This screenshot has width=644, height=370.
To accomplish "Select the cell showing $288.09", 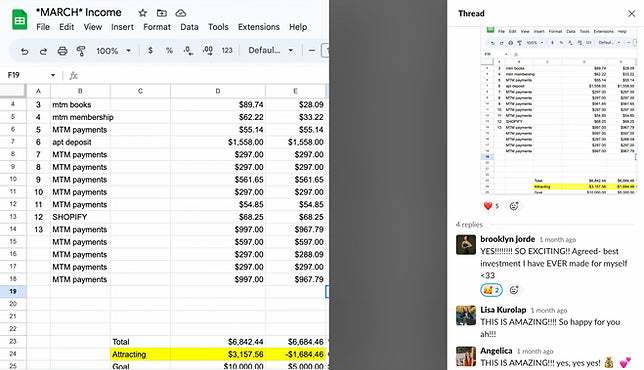I will pos(296,254).
